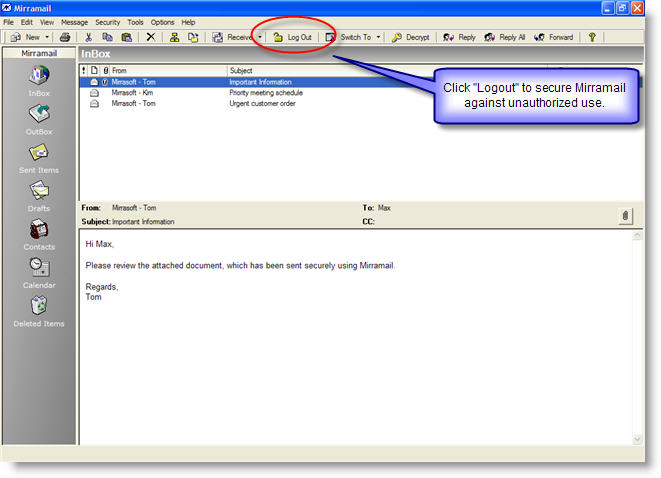
Task: Restore down the Mirramail window
Action: 622,8
